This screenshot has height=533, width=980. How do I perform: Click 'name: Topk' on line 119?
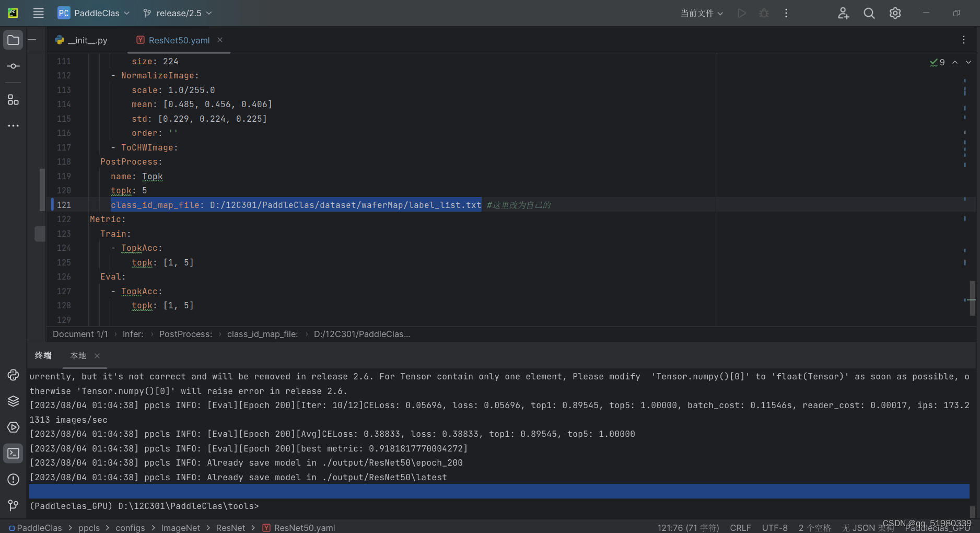137,177
